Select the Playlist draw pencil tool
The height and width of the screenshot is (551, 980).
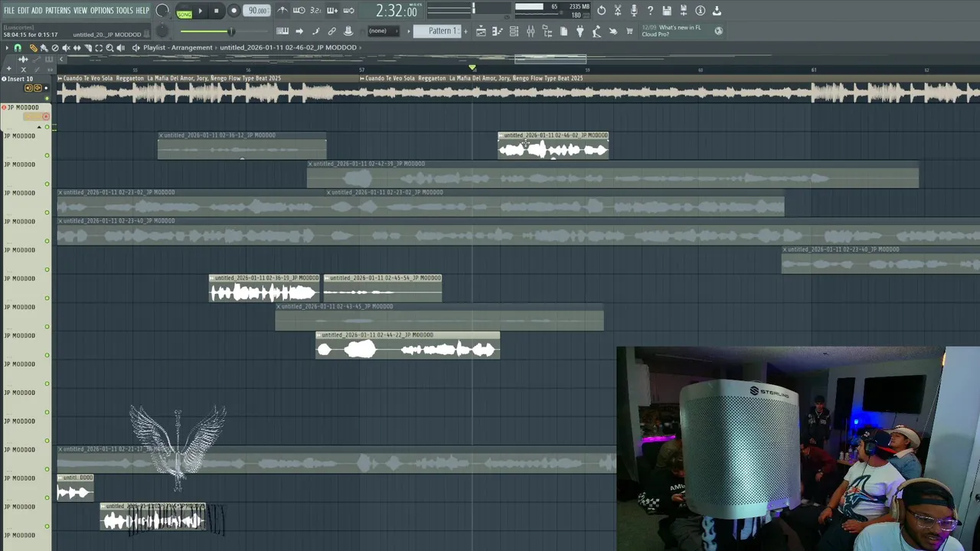(x=33, y=47)
